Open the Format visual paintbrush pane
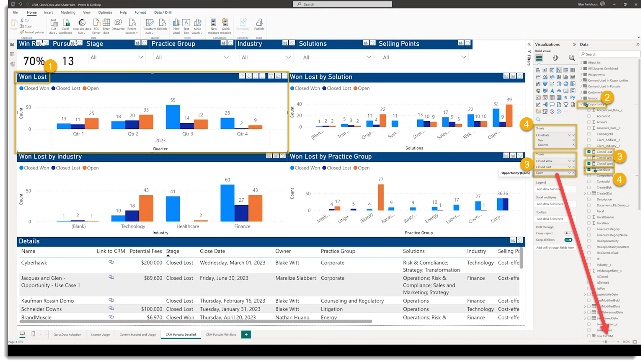 click(x=556, y=58)
